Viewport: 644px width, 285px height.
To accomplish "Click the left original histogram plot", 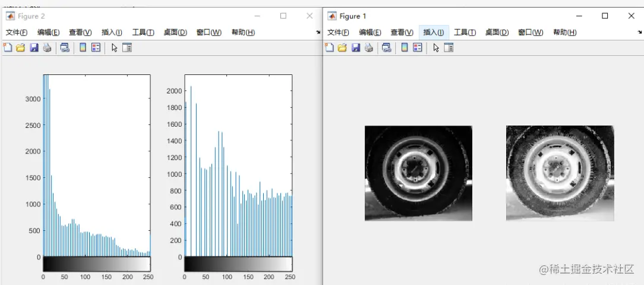I will tap(96, 165).
